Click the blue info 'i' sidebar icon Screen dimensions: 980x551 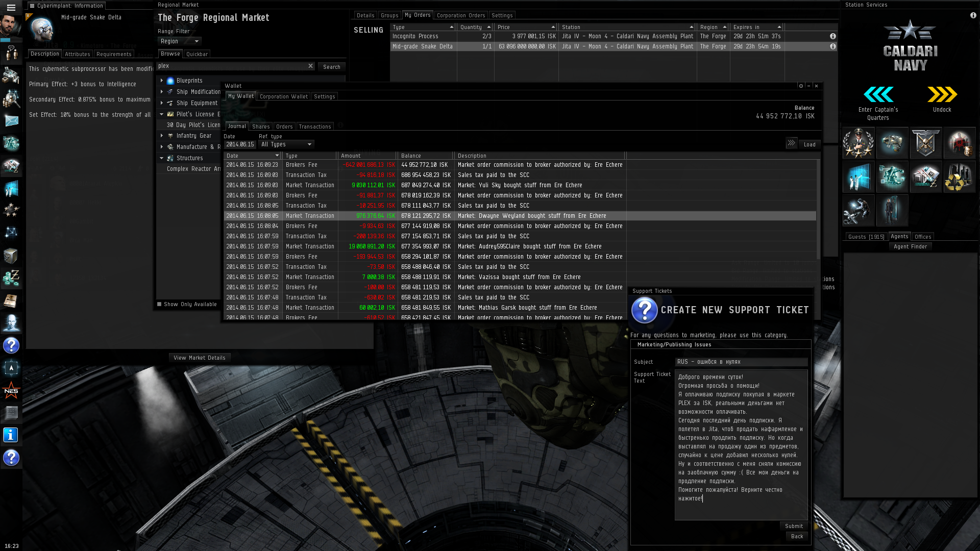point(11,435)
